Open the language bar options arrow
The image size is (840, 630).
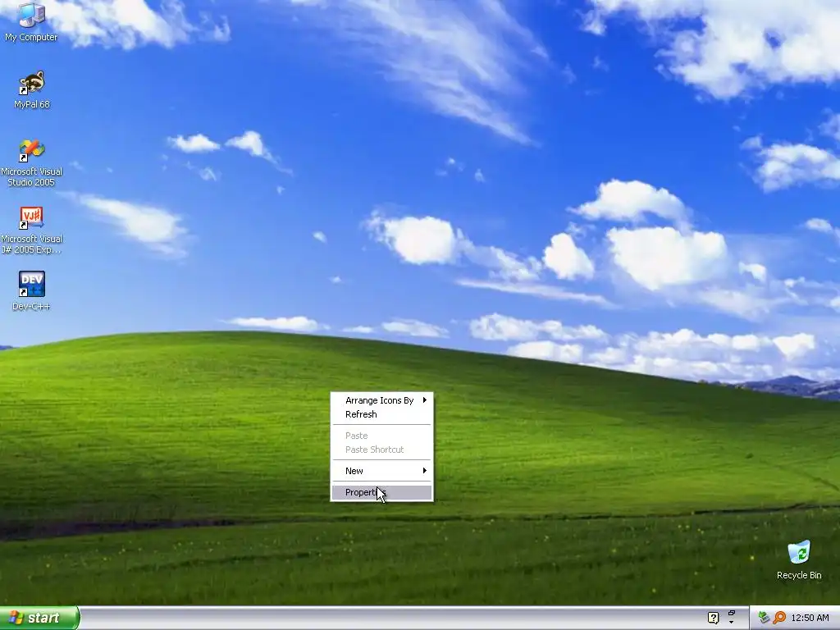tap(731, 622)
